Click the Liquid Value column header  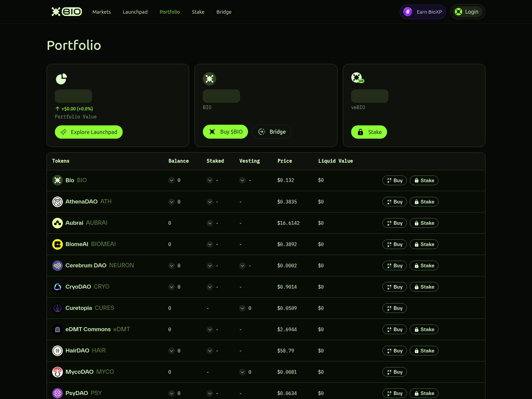click(335, 161)
